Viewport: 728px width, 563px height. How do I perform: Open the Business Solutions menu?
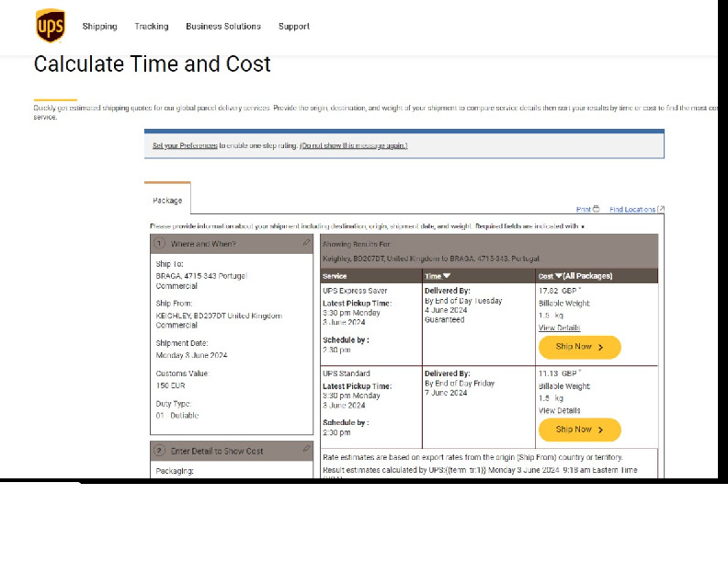(x=223, y=27)
